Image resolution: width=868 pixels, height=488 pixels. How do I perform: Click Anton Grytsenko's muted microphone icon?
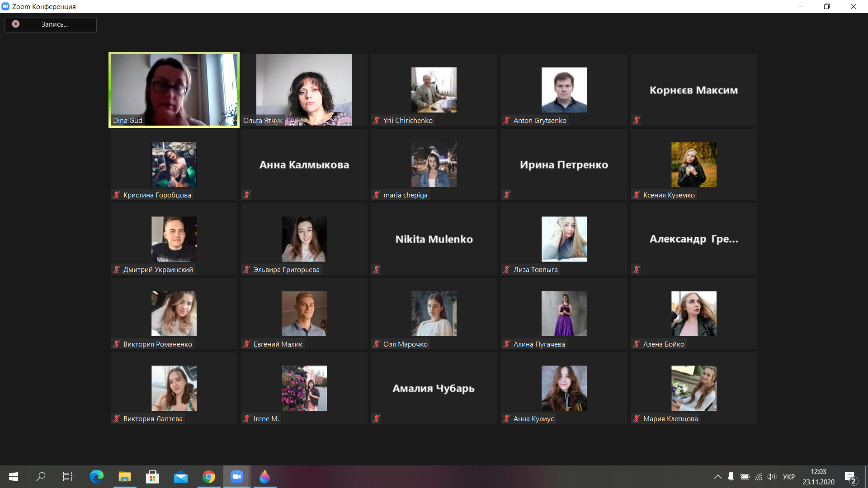pos(507,120)
